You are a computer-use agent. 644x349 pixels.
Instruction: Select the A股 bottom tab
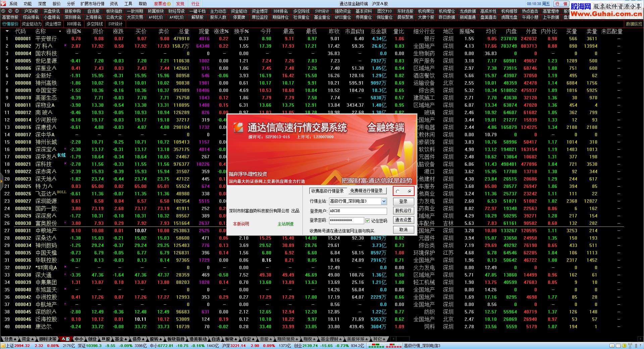(66, 339)
